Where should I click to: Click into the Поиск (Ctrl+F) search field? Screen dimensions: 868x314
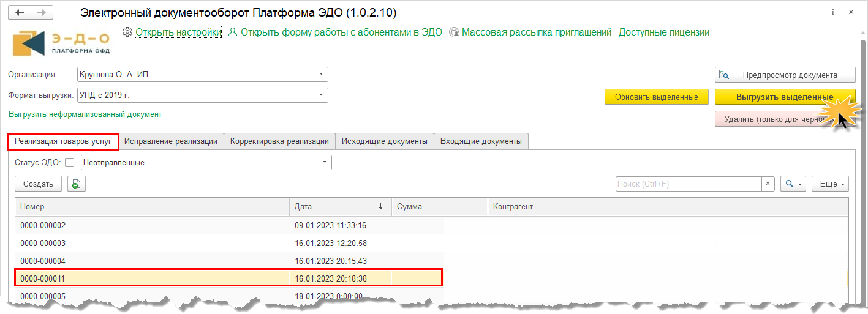point(689,184)
